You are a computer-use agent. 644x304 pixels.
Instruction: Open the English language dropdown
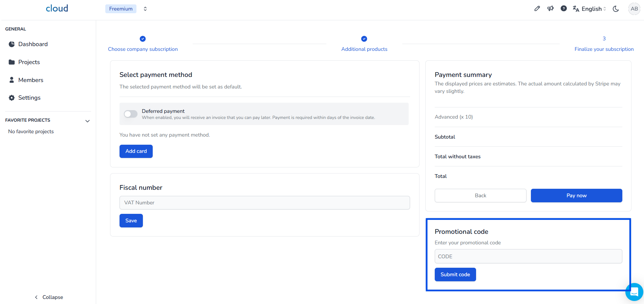click(589, 9)
